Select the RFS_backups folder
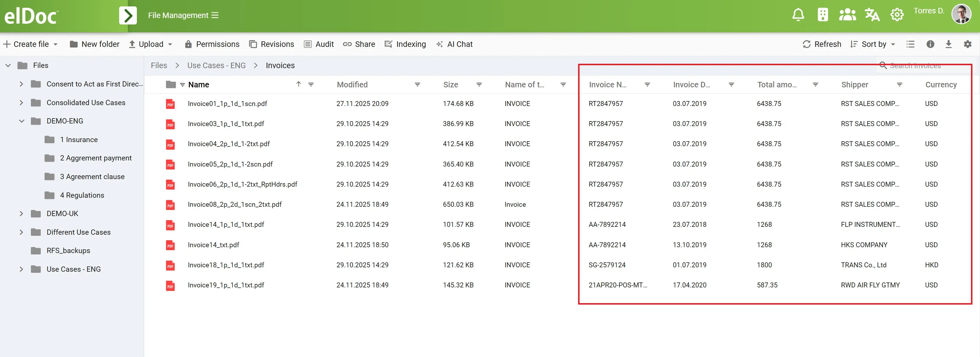Viewport: 980px width, 357px height. pyautogui.click(x=68, y=250)
